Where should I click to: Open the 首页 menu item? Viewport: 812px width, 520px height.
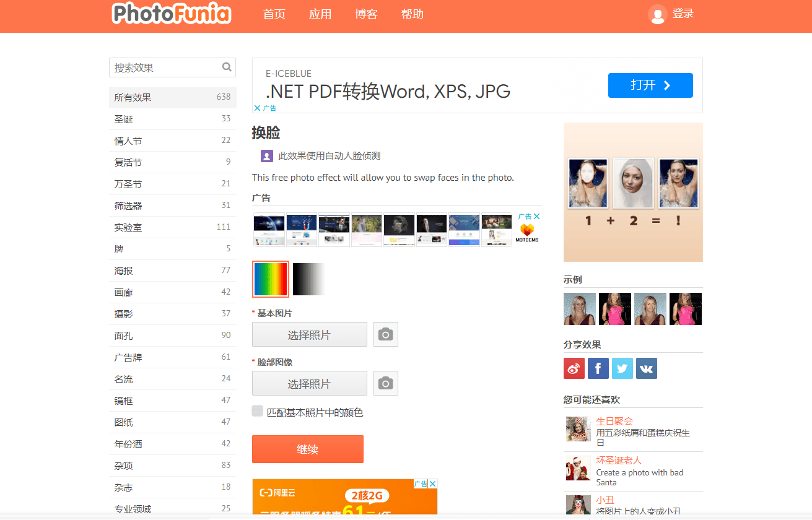pyautogui.click(x=274, y=14)
